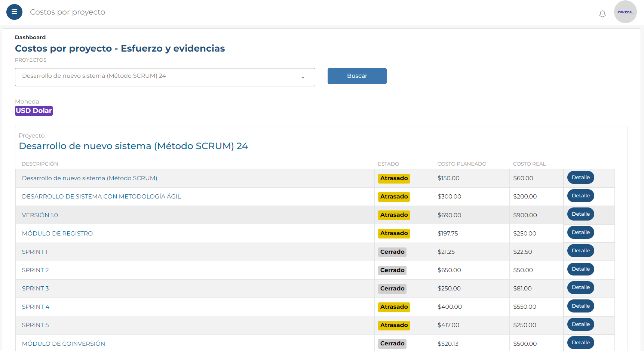Open Detalle for SPRINT 1 row

pyautogui.click(x=580, y=251)
